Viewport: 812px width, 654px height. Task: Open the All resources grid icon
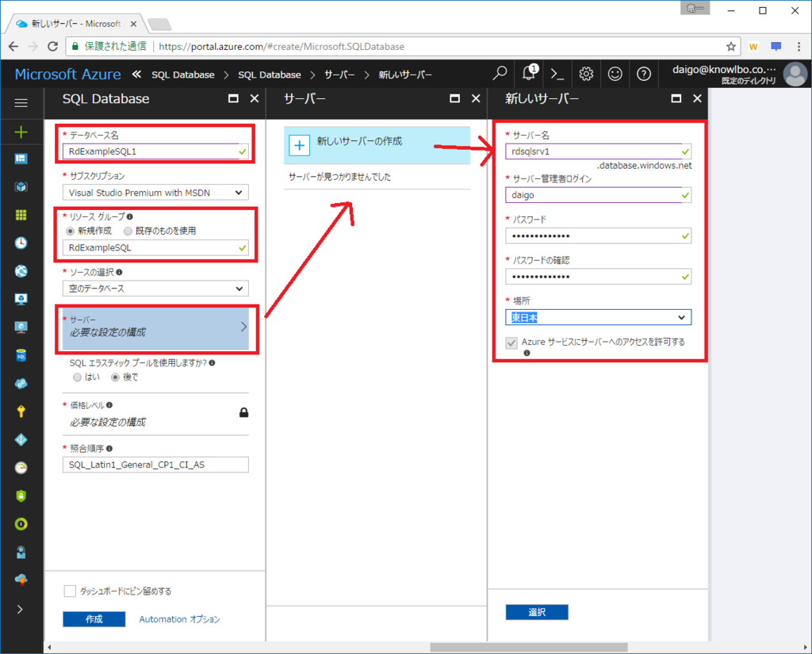pyautogui.click(x=21, y=215)
